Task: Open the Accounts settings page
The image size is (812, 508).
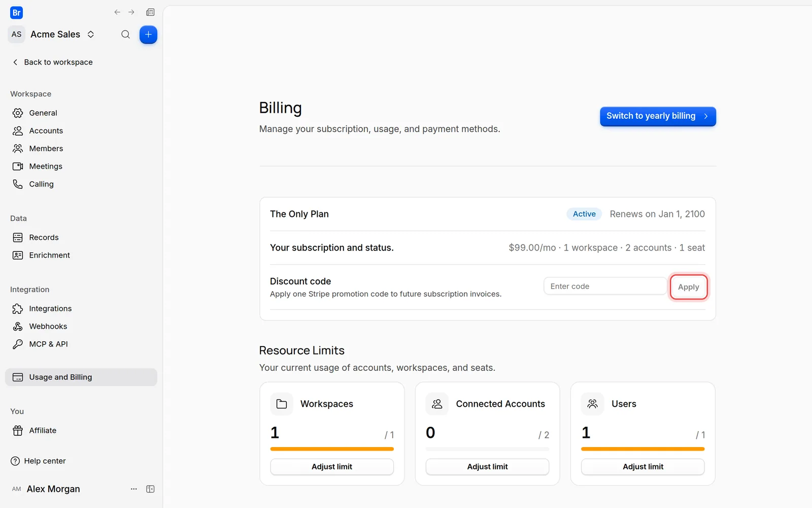Action: 81,131
